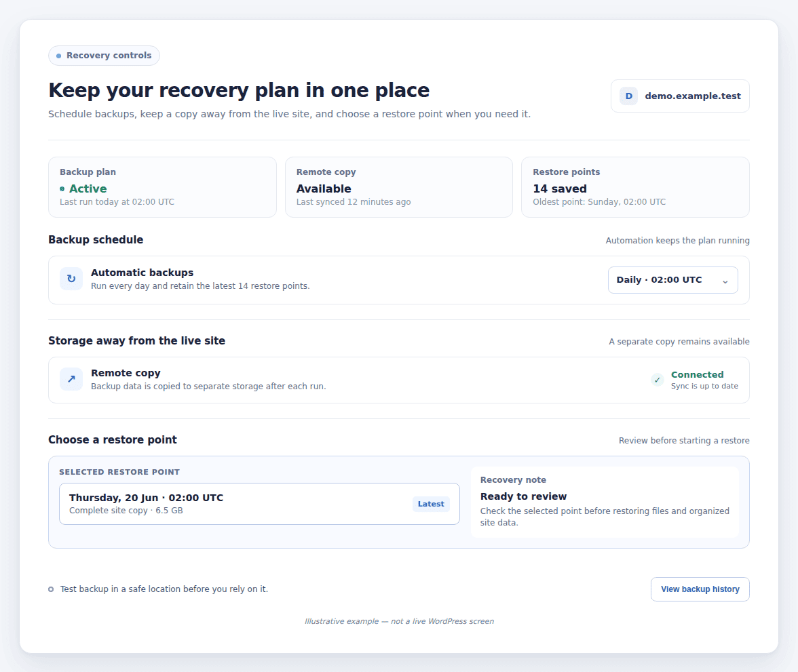Click A separate copy remains available note
Image resolution: width=798 pixels, height=672 pixels.
click(679, 341)
